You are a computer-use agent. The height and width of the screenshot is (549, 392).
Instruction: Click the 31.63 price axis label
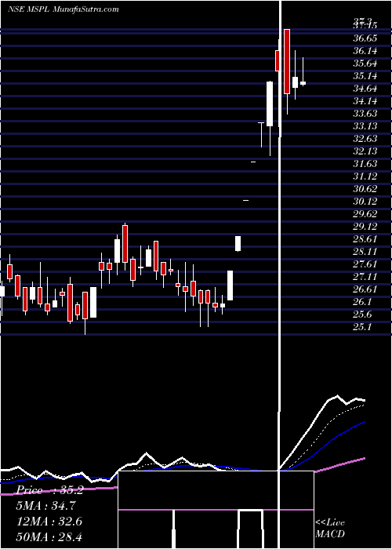365,164
